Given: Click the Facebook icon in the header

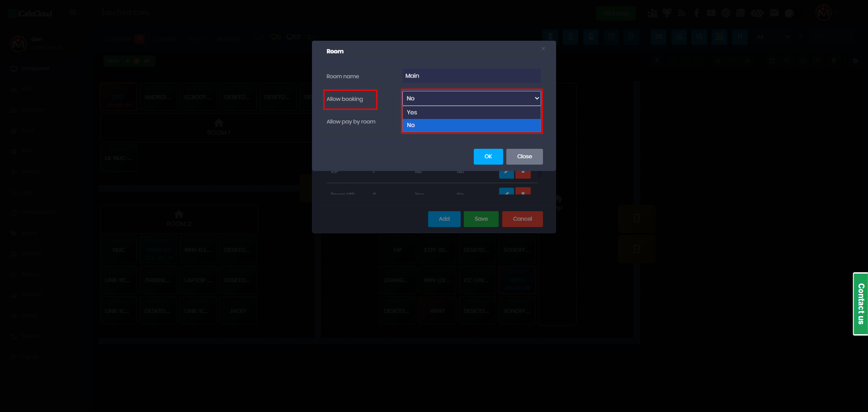Looking at the screenshot, I should pos(696,13).
